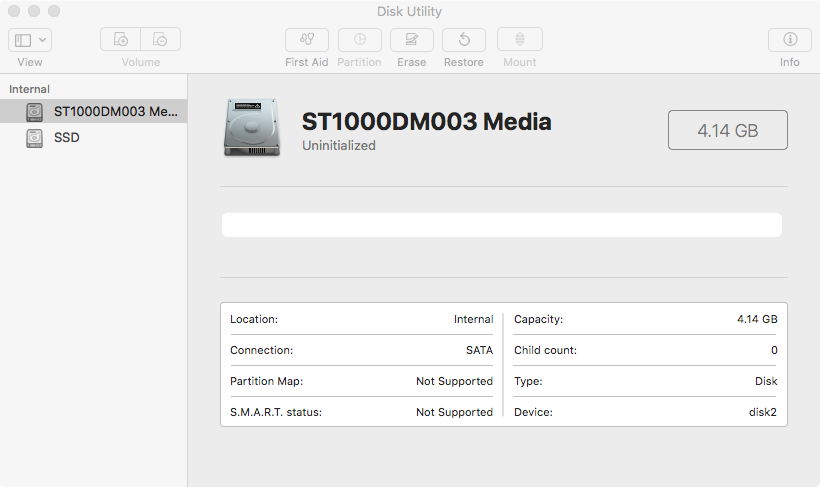Click the Location value Internal
The image size is (820, 487).
(473, 319)
